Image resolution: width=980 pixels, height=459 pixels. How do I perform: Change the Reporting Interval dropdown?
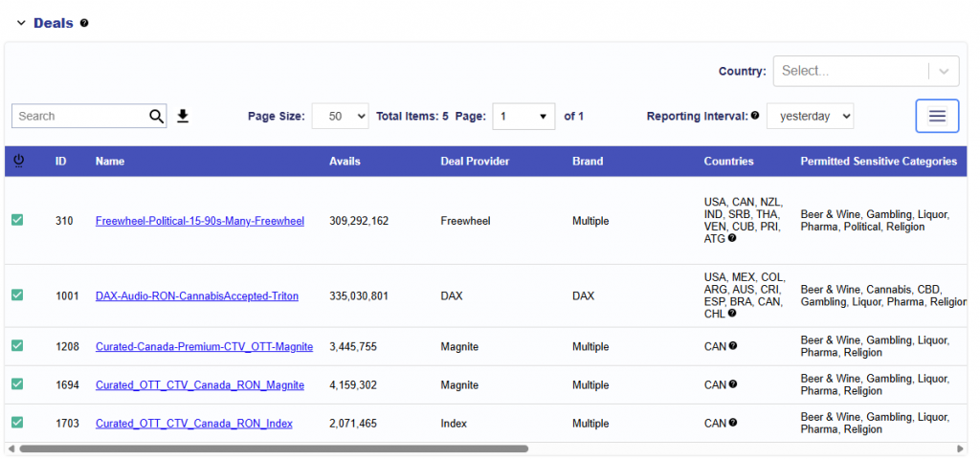(x=810, y=116)
